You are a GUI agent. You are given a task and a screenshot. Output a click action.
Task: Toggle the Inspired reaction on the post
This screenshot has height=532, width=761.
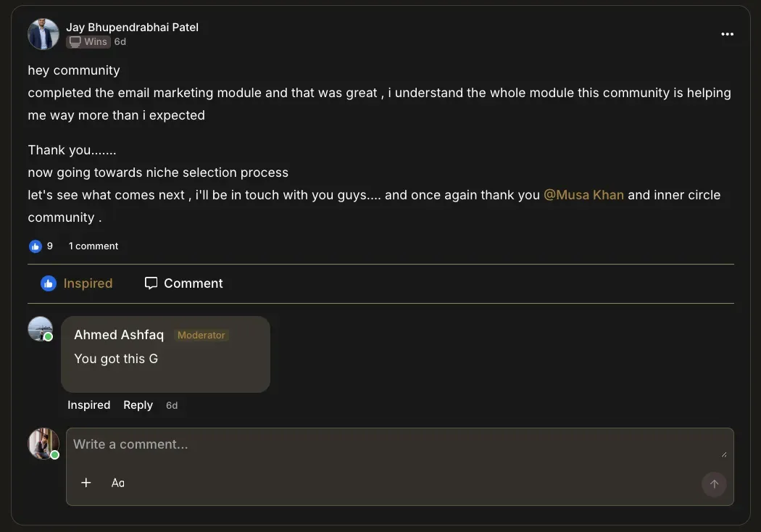tap(77, 283)
